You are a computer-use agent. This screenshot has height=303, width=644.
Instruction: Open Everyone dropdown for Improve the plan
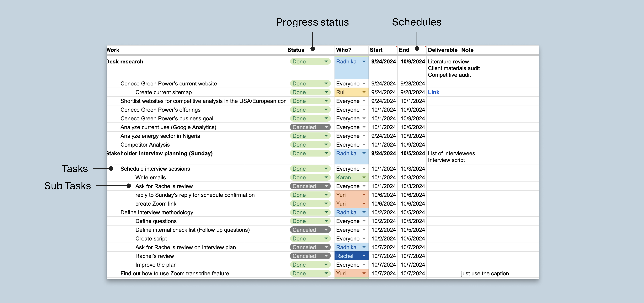pyautogui.click(x=351, y=265)
